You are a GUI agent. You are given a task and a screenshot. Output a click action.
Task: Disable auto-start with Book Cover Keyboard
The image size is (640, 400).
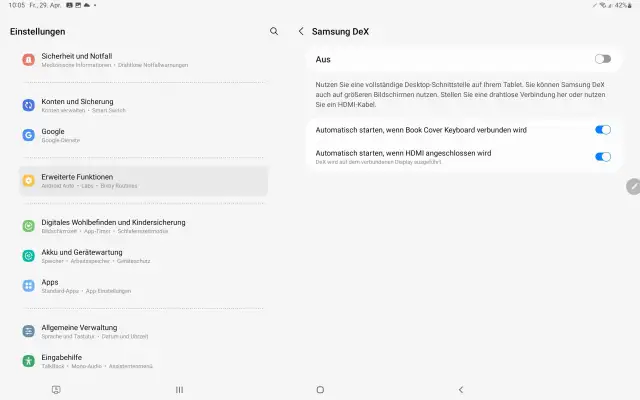click(602, 130)
